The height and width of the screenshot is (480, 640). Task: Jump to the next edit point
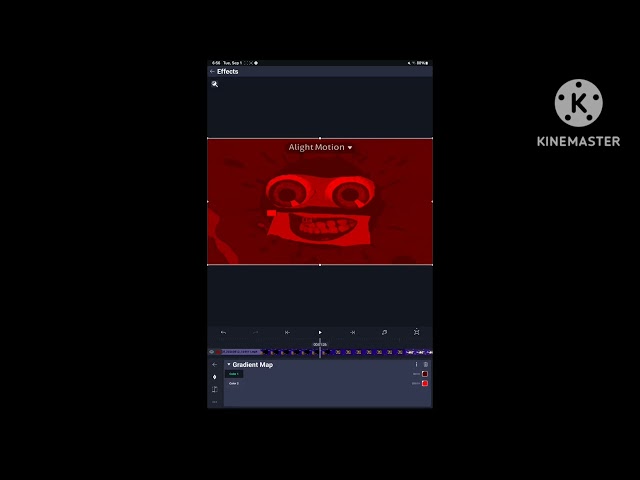click(x=352, y=332)
